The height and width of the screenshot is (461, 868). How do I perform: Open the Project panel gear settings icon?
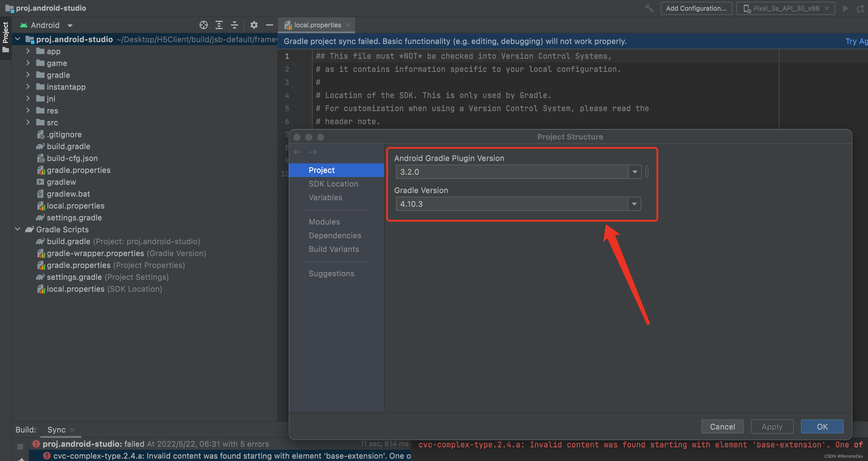pyautogui.click(x=254, y=25)
